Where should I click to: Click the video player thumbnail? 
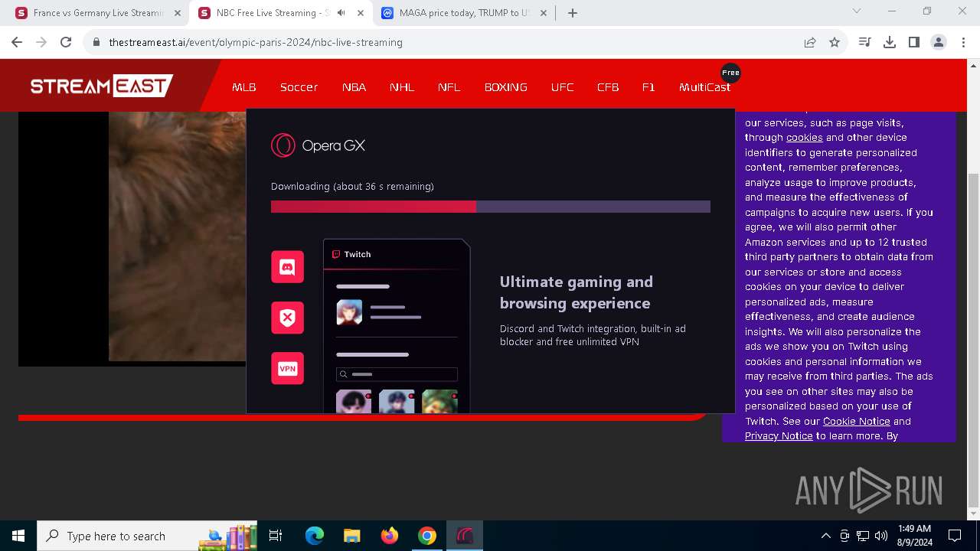pyautogui.click(x=132, y=237)
